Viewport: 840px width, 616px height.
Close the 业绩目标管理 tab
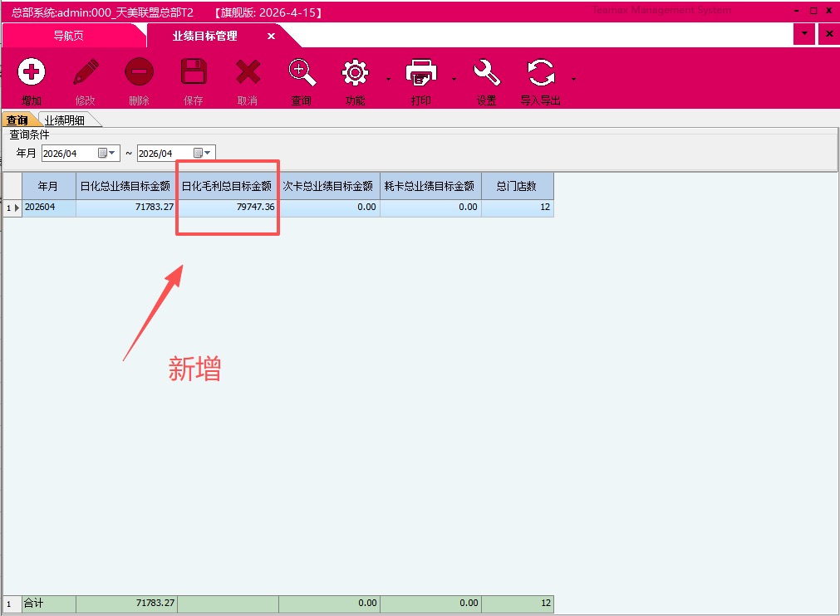[271, 37]
